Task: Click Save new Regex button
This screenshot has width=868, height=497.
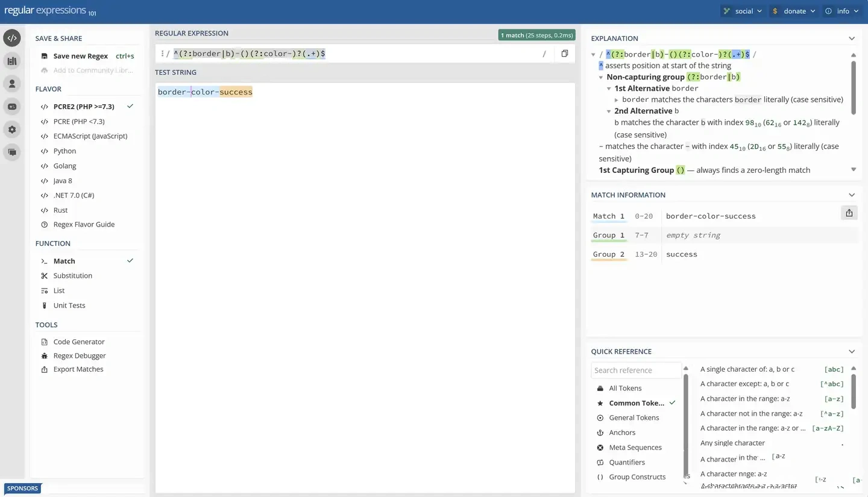Action: (80, 56)
